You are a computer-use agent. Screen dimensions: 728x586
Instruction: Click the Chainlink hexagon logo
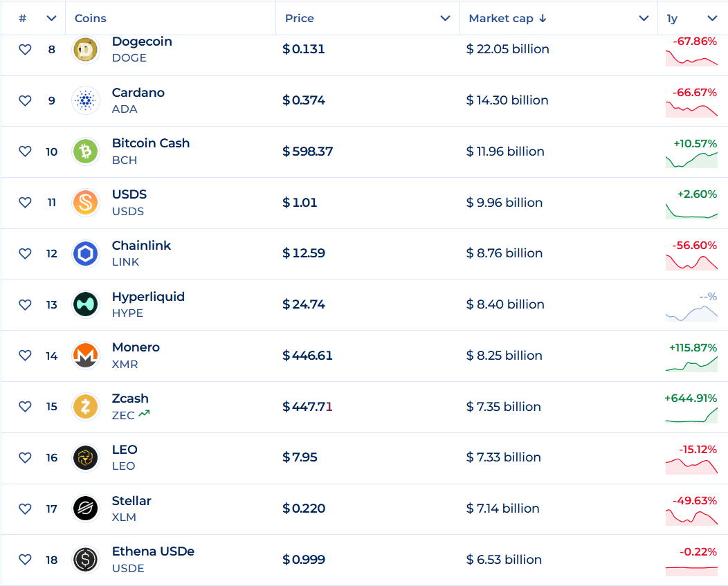[x=86, y=254]
